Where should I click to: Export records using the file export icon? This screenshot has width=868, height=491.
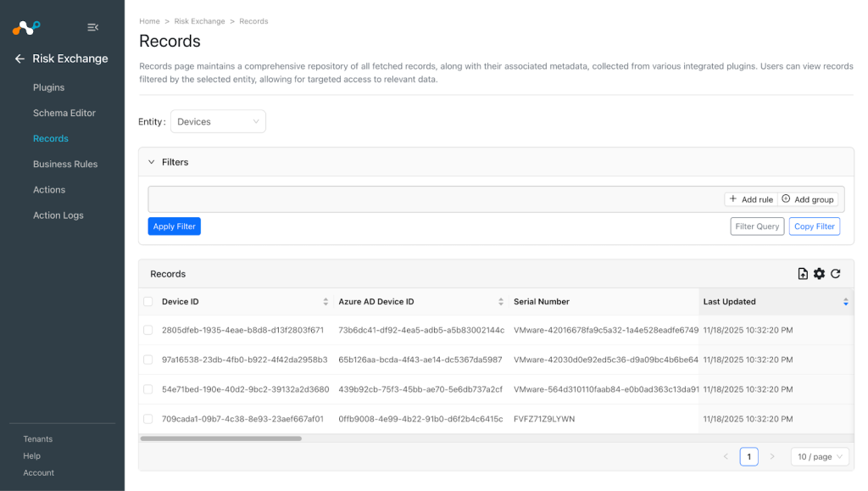(803, 273)
